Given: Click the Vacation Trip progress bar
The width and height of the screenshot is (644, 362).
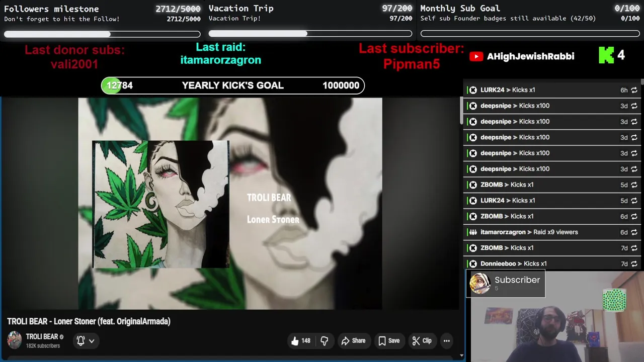Looking at the screenshot, I should [310, 34].
